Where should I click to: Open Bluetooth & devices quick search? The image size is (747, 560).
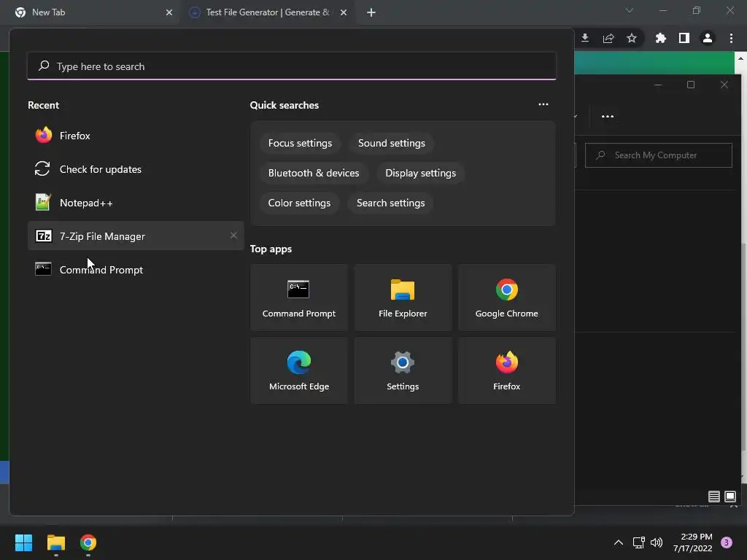[x=314, y=173]
